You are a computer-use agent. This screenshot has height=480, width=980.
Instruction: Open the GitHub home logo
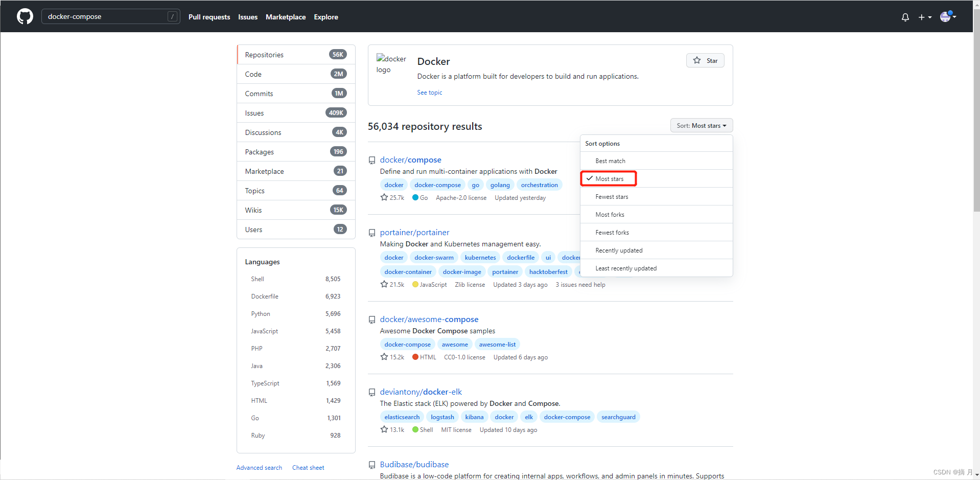tap(25, 16)
